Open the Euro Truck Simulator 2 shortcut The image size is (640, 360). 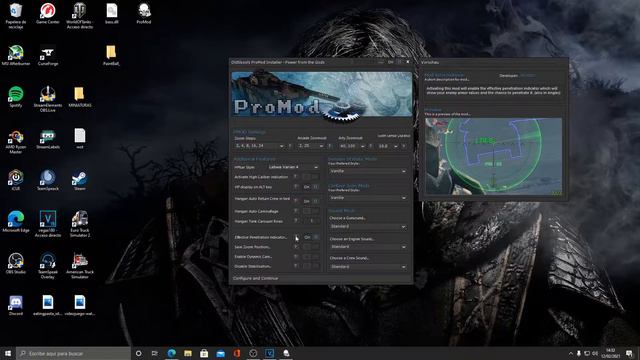point(80,224)
